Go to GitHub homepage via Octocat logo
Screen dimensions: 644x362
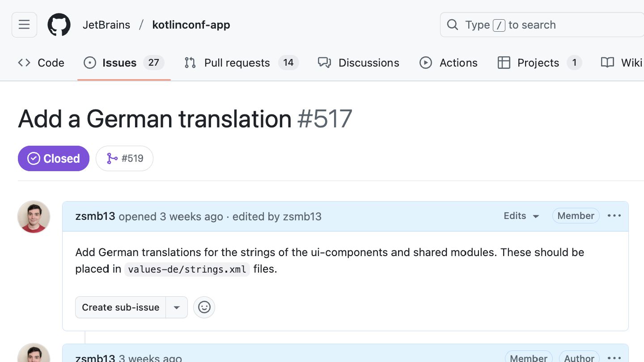coord(59,25)
